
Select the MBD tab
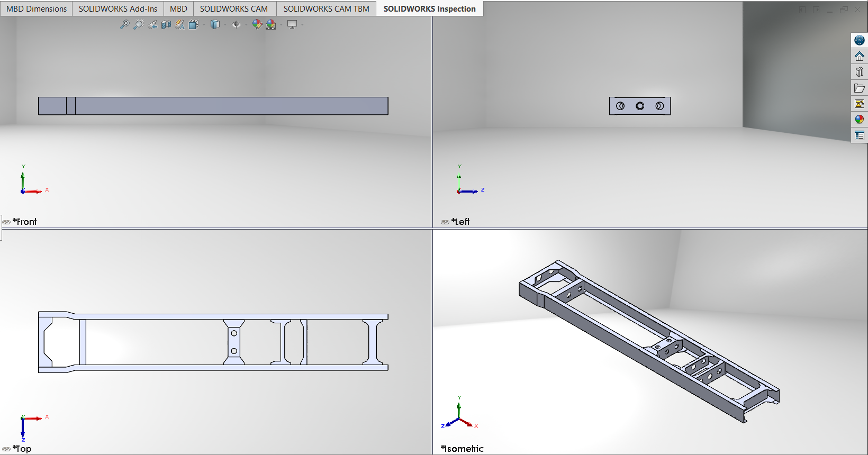click(x=178, y=8)
